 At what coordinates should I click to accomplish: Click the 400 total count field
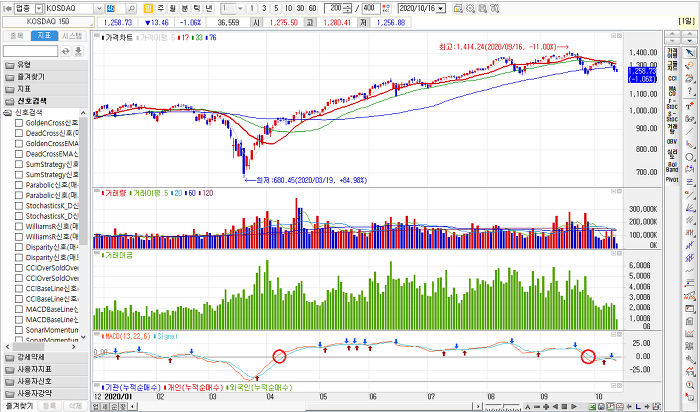click(x=371, y=8)
